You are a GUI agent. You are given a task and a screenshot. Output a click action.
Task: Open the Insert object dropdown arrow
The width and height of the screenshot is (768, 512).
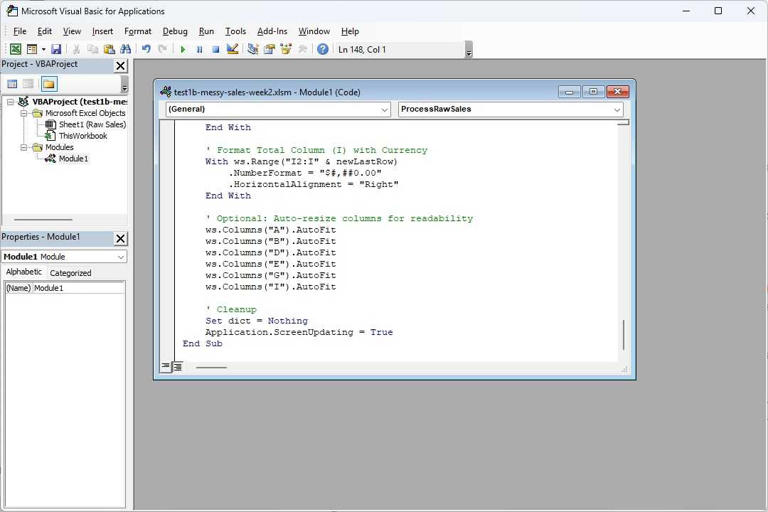(44, 49)
